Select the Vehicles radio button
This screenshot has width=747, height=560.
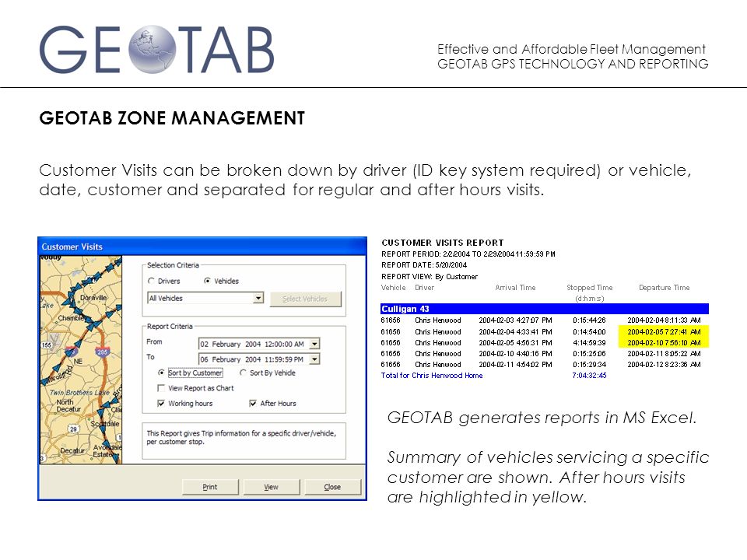point(207,281)
